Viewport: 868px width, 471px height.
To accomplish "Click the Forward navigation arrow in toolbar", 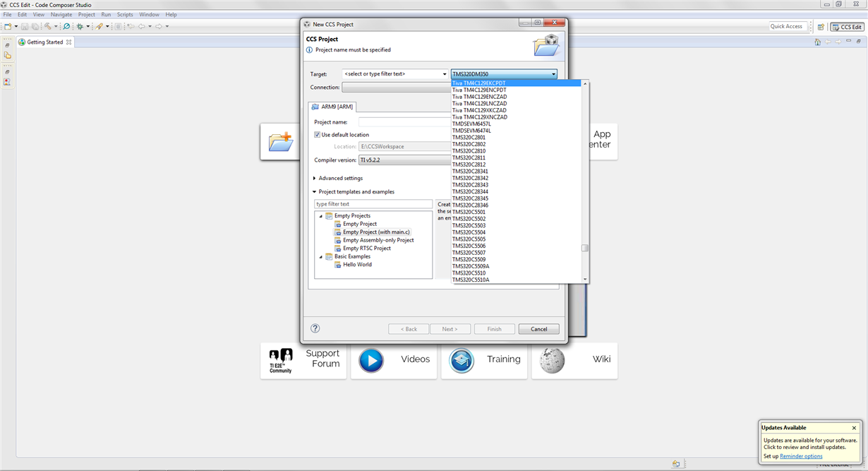I will pos(159,26).
